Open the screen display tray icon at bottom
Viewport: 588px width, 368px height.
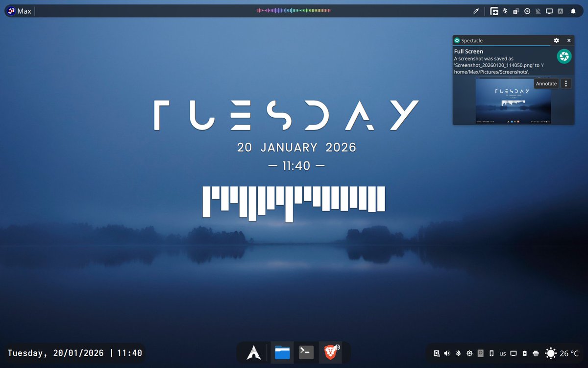coord(514,353)
